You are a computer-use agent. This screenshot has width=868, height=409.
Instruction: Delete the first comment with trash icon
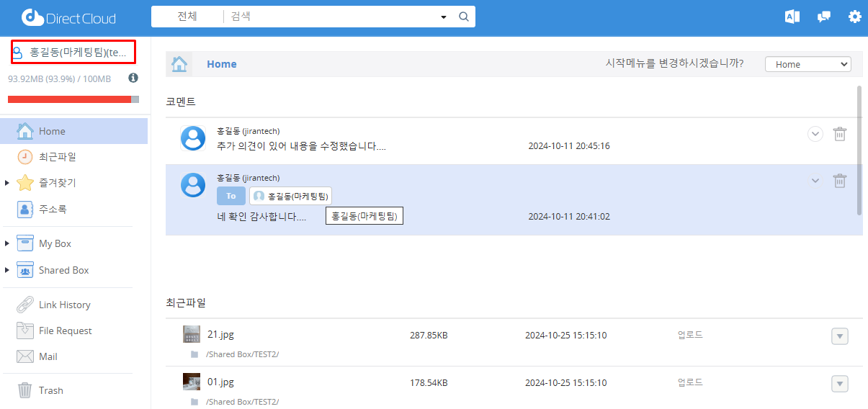click(839, 134)
